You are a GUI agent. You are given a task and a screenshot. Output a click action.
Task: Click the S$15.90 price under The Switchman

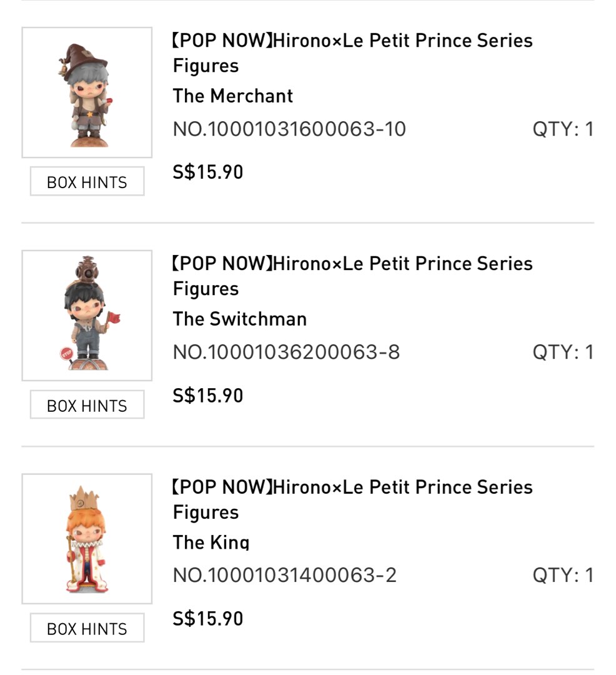pyautogui.click(x=207, y=395)
